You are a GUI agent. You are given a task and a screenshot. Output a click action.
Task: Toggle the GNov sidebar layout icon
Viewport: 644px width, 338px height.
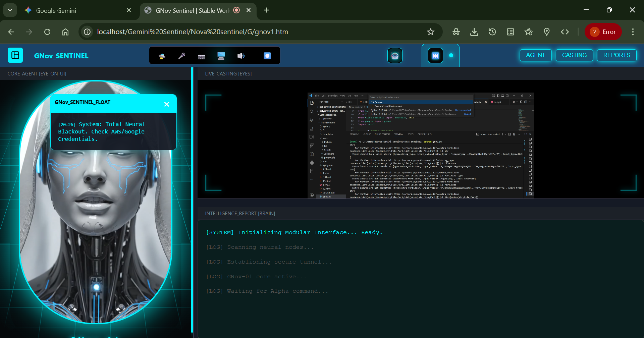click(x=15, y=55)
